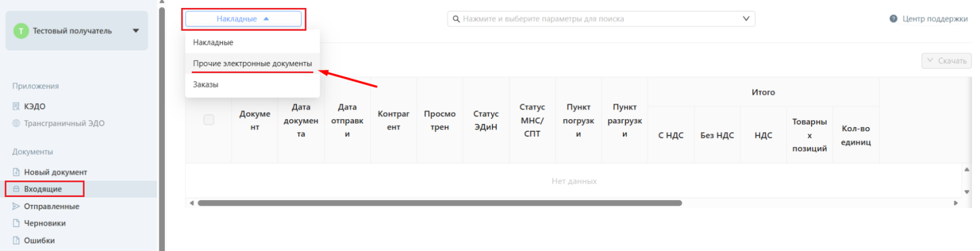Click the Трансграничный ЭДО globe icon

(x=17, y=123)
